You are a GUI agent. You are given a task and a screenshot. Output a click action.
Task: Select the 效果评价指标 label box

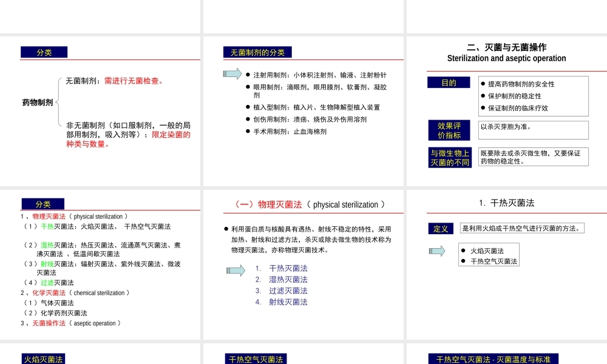pyautogui.click(x=448, y=130)
